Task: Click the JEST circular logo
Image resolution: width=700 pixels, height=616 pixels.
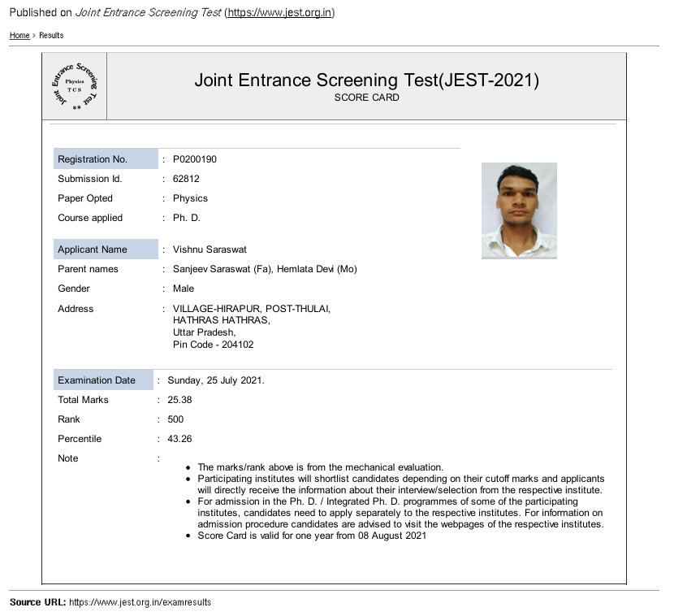Action: (74, 86)
